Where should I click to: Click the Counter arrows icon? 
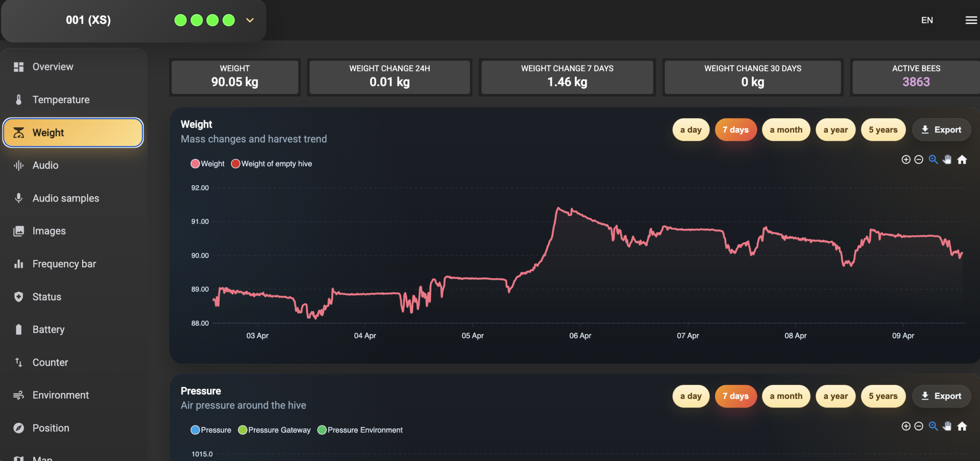point(18,362)
